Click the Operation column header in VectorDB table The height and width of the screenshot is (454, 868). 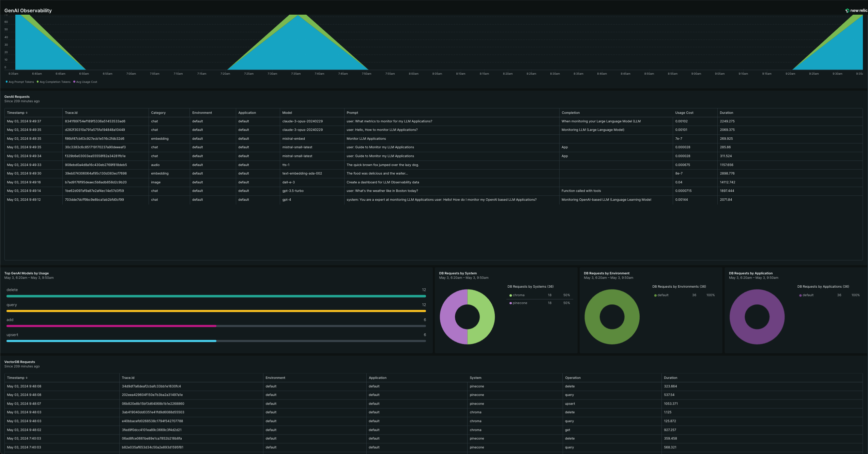coord(573,378)
